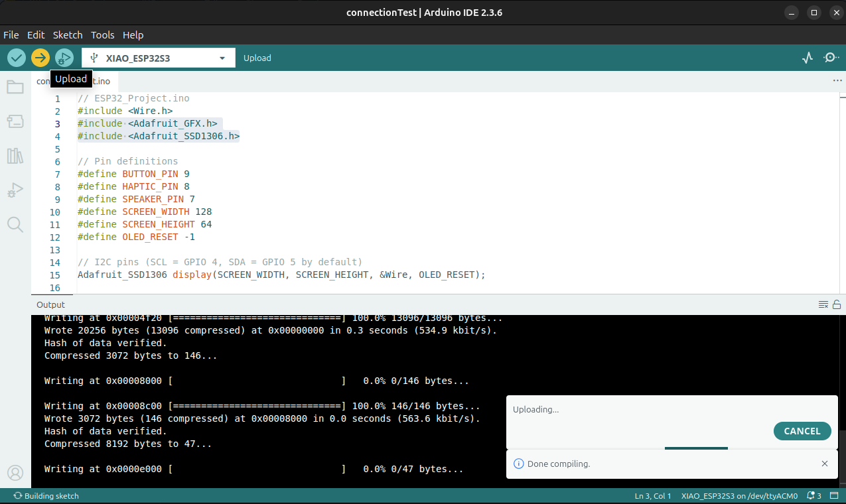Open the Search sidebar panel
The image size is (846, 504).
15,225
